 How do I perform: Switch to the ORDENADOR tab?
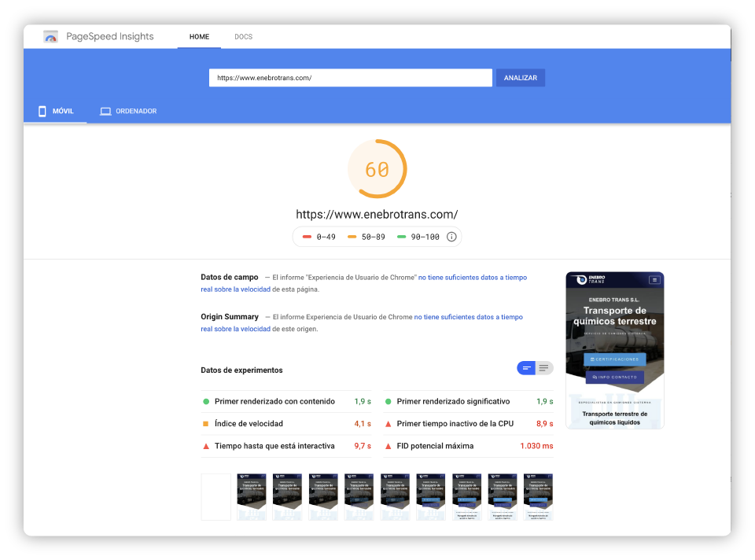(x=128, y=111)
